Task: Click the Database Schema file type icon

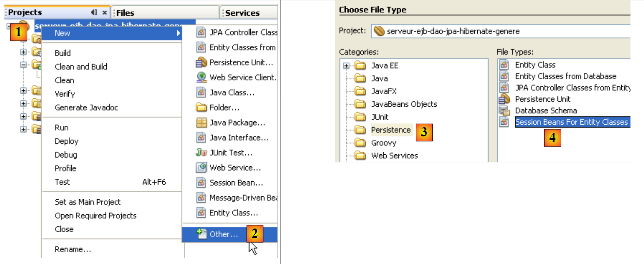Action: (504, 110)
